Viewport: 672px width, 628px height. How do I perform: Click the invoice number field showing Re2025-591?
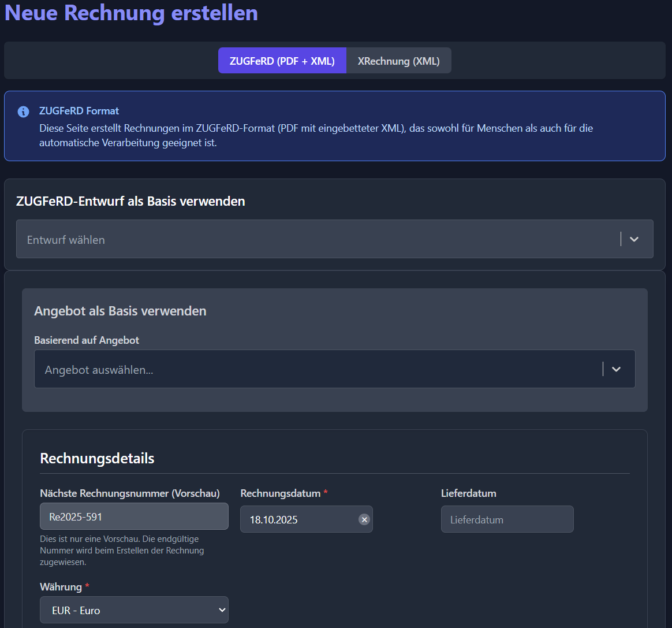[x=134, y=516]
